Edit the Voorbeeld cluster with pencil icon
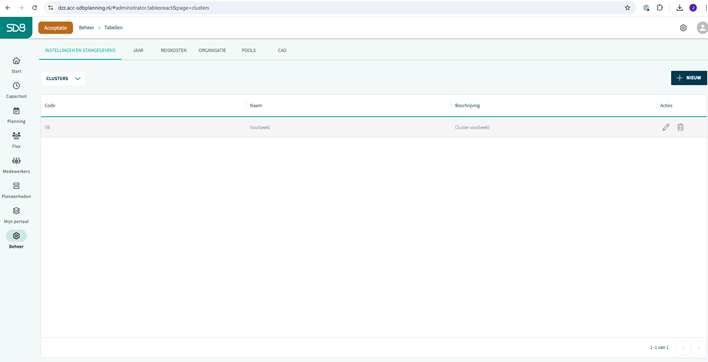708x362 pixels. pos(666,127)
